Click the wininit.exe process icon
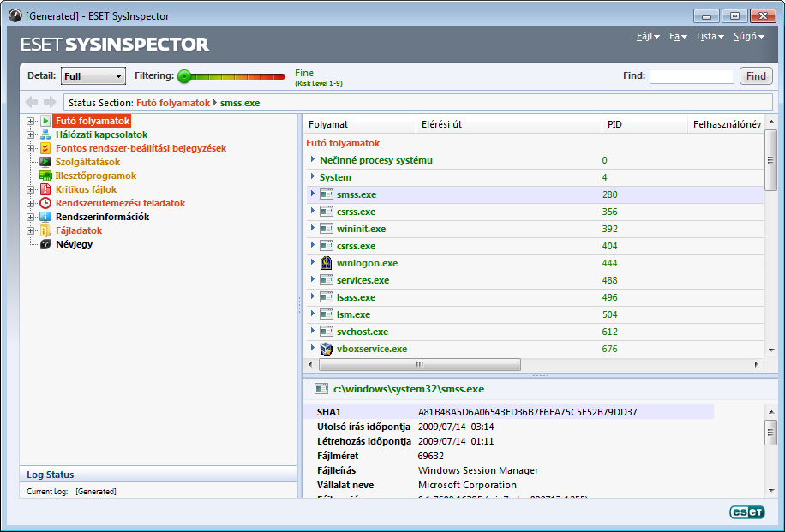Viewport: 785px width, 532px height. 327,229
